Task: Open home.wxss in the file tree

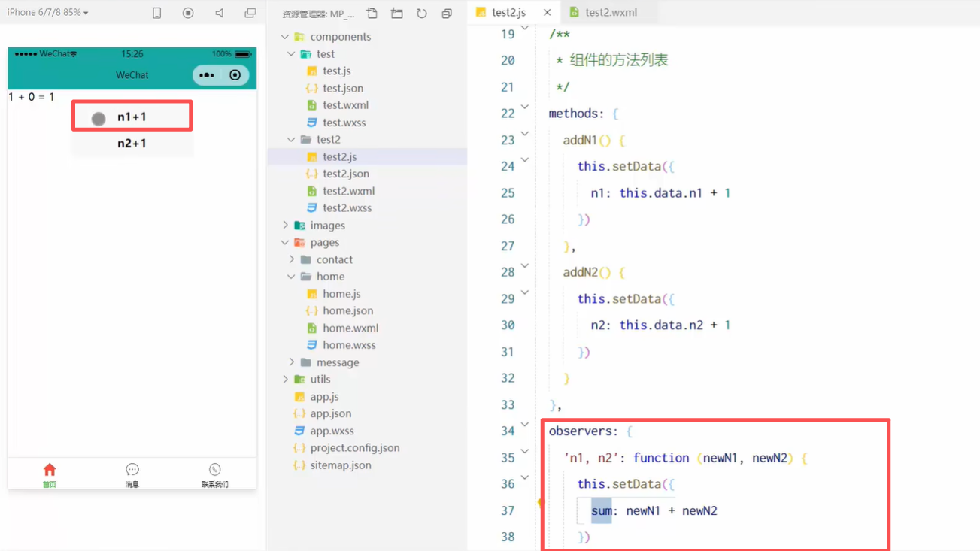Action: (349, 345)
